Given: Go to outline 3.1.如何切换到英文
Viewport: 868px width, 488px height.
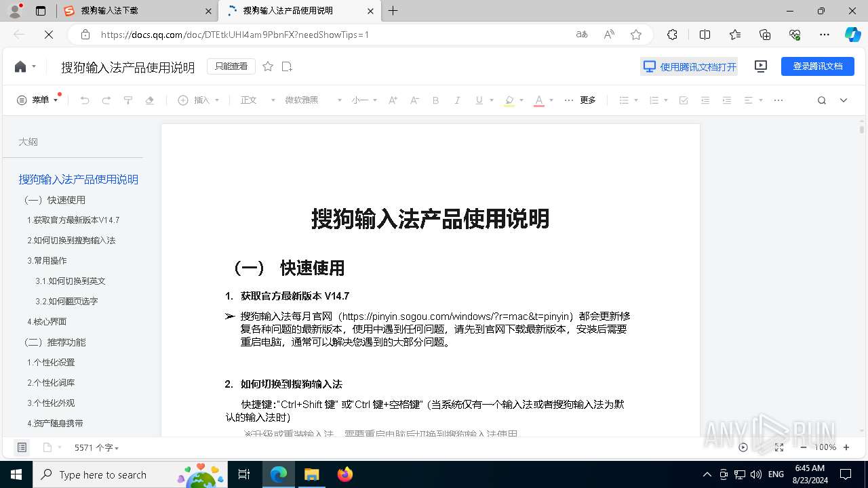Looking at the screenshot, I should click(71, 281).
